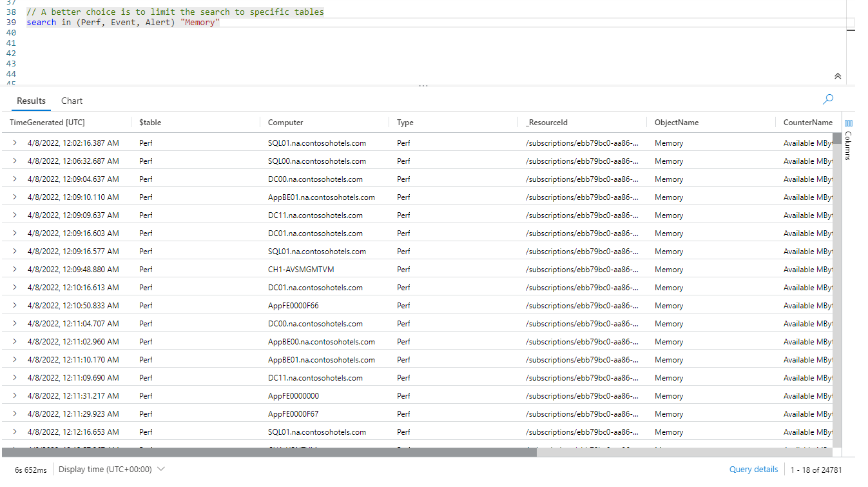The width and height of the screenshot is (868, 487).
Task: Switch to the Chart tab
Action: click(72, 101)
